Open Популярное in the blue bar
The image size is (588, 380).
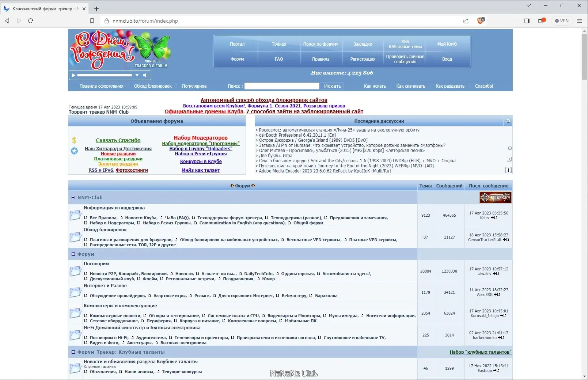194,86
